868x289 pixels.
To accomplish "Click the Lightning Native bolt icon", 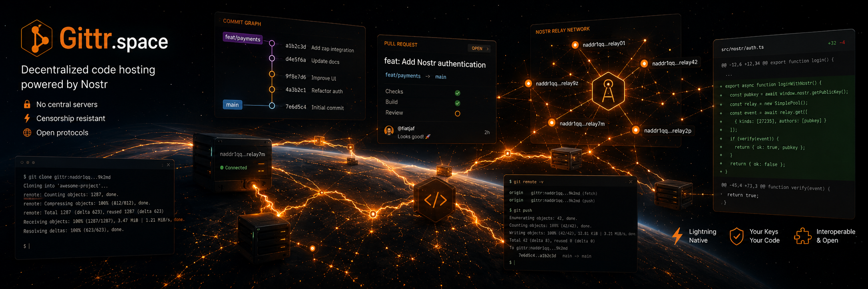I will pos(677,236).
